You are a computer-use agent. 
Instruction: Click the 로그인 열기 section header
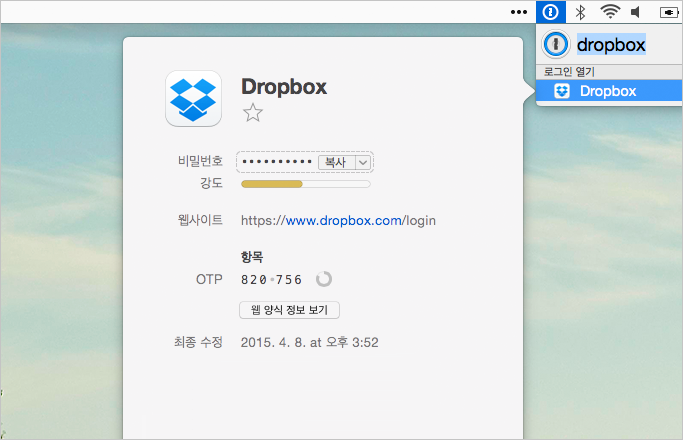(569, 71)
